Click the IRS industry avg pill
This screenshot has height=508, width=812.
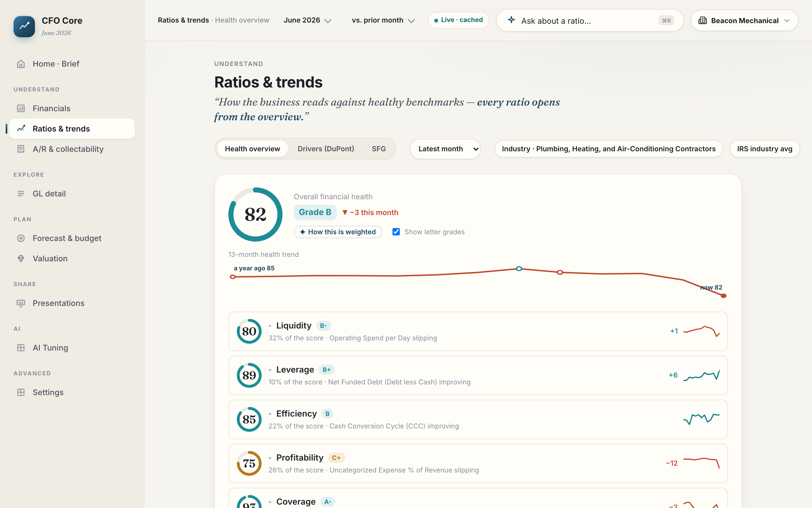point(764,149)
